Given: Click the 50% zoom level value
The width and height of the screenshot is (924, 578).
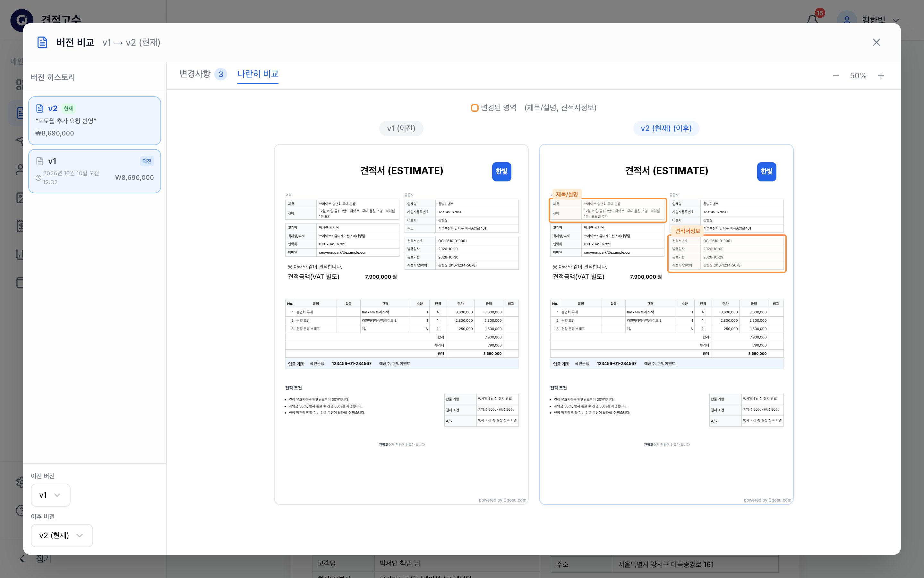Looking at the screenshot, I should tap(858, 76).
